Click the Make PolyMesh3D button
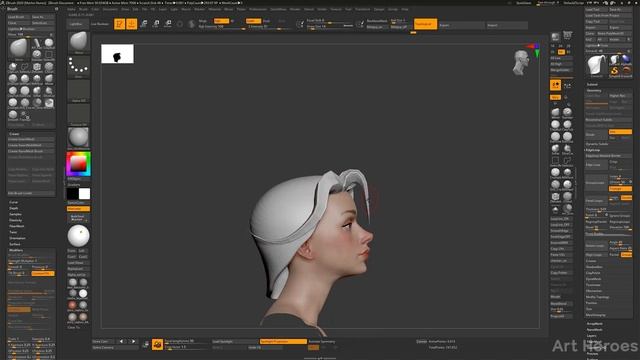The width and height of the screenshot is (640, 360). [614, 33]
